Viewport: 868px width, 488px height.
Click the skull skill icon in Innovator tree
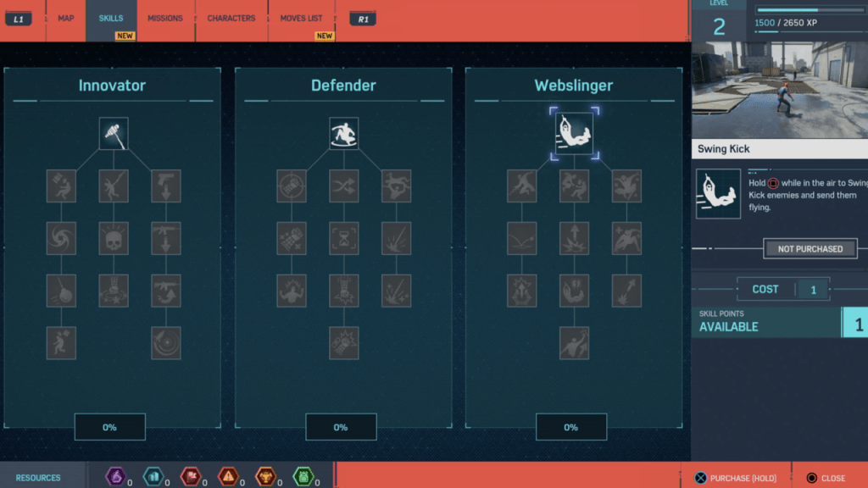[114, 238]
